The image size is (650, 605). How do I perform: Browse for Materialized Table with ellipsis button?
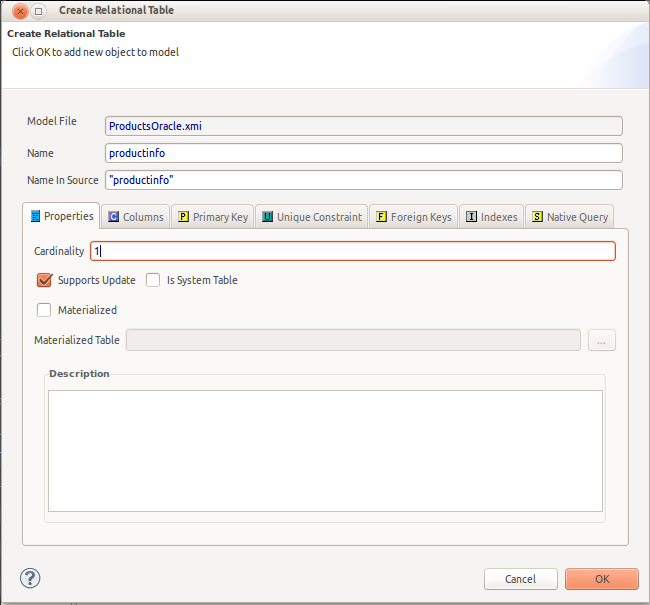tap(601, 340)
